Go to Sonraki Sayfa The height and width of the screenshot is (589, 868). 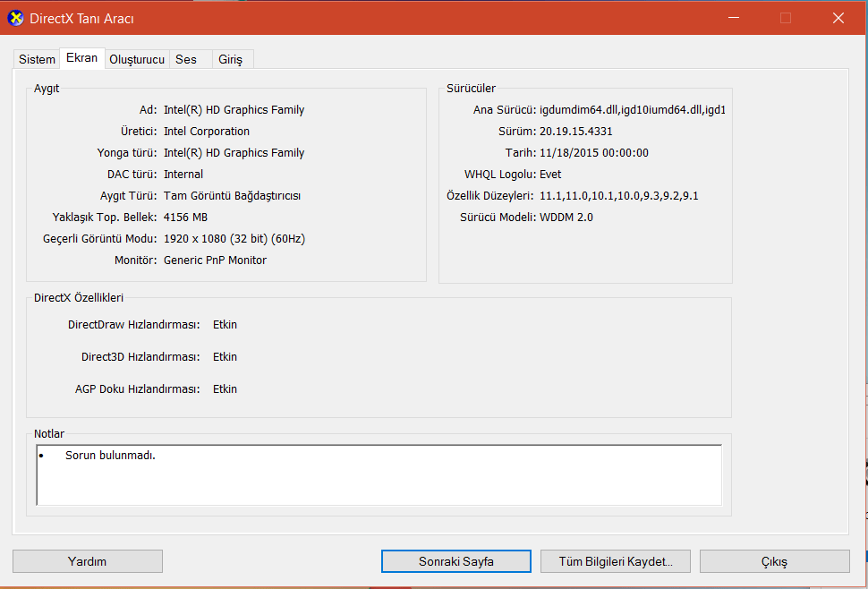point(456,561)
